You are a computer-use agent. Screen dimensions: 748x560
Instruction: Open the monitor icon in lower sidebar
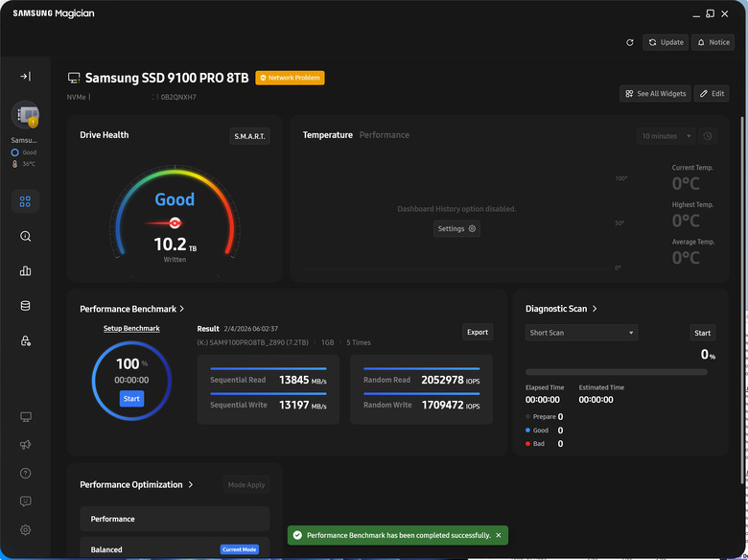point(26,417)
